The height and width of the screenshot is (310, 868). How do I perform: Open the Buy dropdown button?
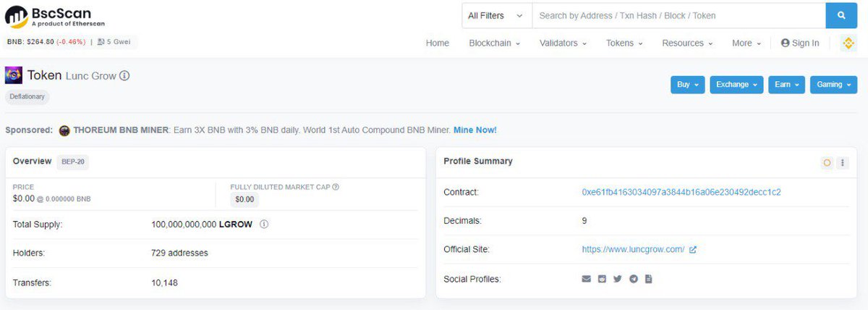click(x=688, y=85)
